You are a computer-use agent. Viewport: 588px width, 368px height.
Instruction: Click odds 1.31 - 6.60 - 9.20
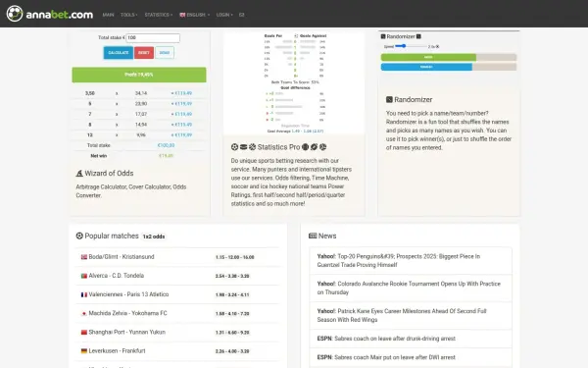pyautogui.click(x=232, y=333)
